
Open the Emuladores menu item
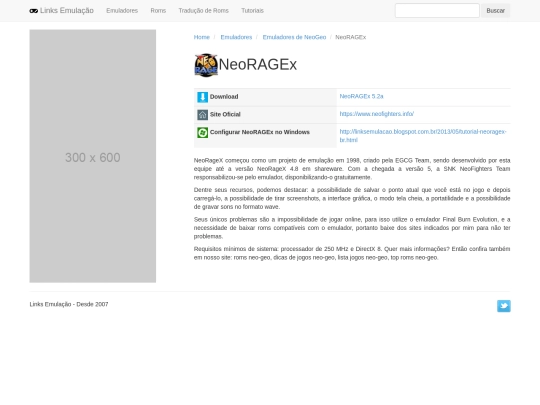(122, 11)
